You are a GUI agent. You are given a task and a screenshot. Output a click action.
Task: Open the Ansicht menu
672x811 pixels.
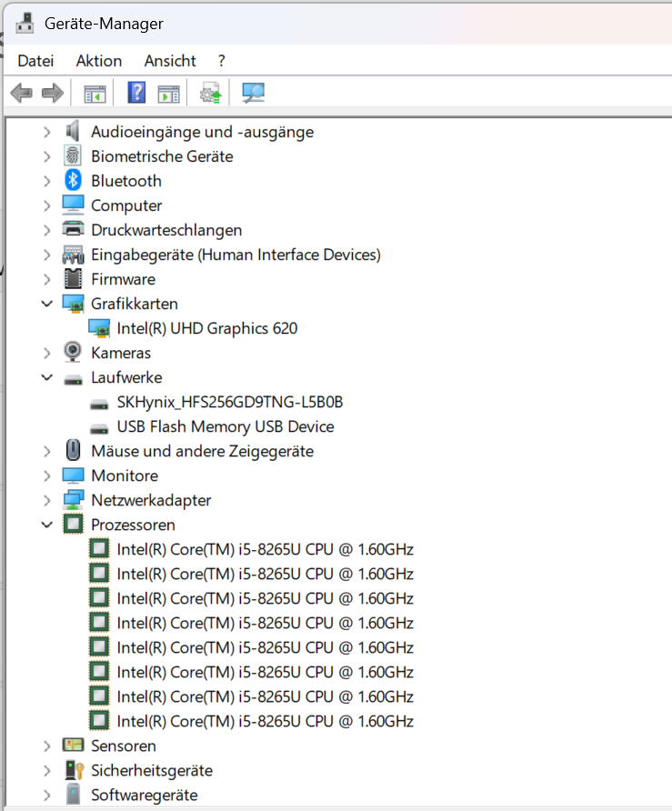[x=170, y=61]
